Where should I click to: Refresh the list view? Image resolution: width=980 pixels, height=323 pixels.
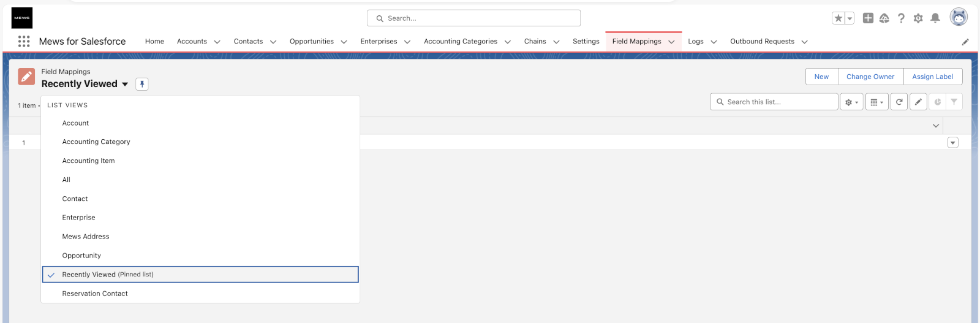[899, 102]
